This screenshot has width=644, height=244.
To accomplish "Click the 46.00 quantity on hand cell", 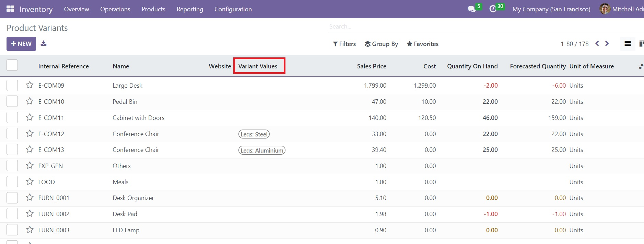I will 490,118.
